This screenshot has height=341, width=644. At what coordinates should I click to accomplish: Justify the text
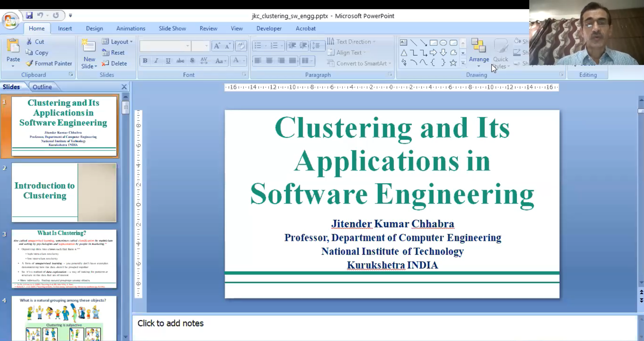pos(292,61)
